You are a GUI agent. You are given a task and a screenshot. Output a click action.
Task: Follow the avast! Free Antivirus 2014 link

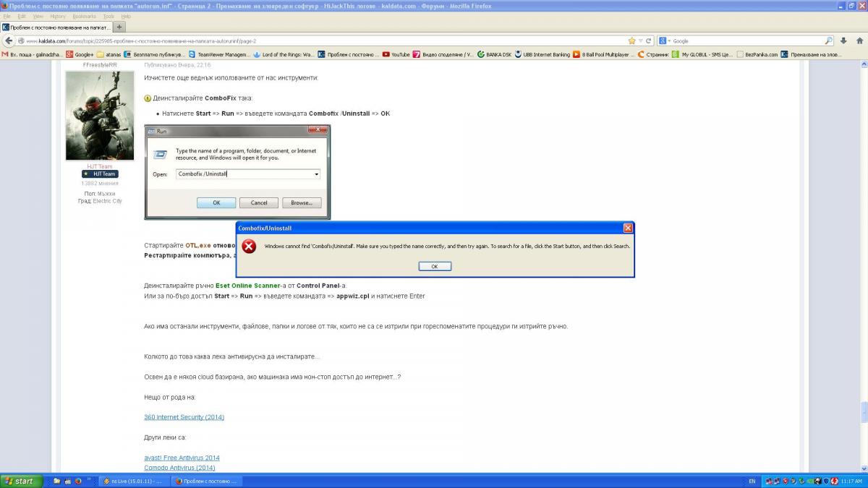coord(182,458)
